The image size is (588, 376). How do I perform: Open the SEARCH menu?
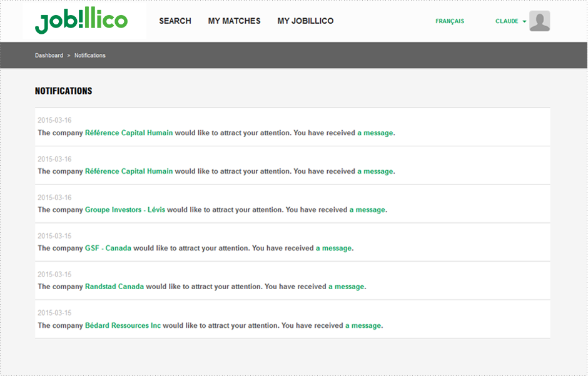pos(175,21)
